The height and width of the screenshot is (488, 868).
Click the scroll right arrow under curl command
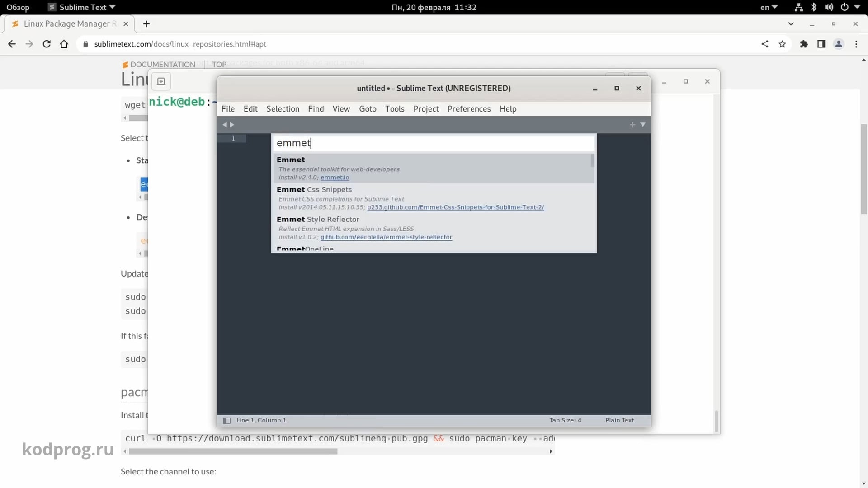tap(551, 451)
